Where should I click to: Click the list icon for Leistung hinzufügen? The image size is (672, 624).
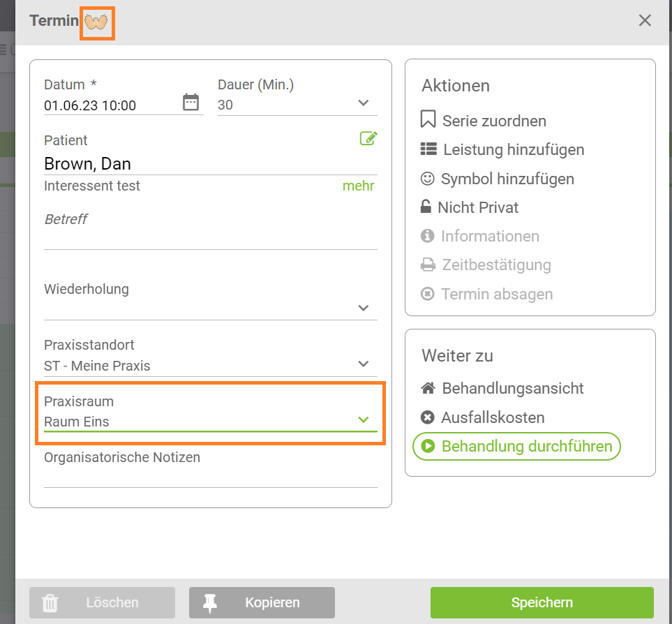[428, 149]
